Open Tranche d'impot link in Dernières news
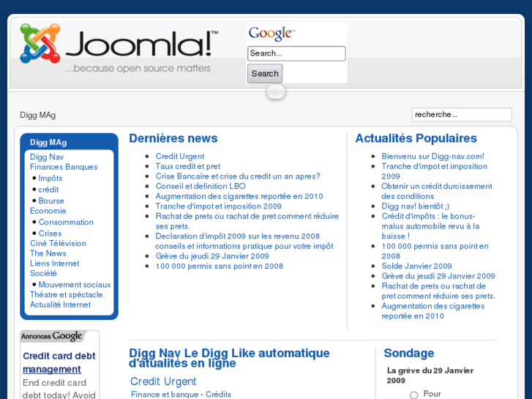Image resolution: width=532 pixels, height=399 pixels. tap(219, 206)
